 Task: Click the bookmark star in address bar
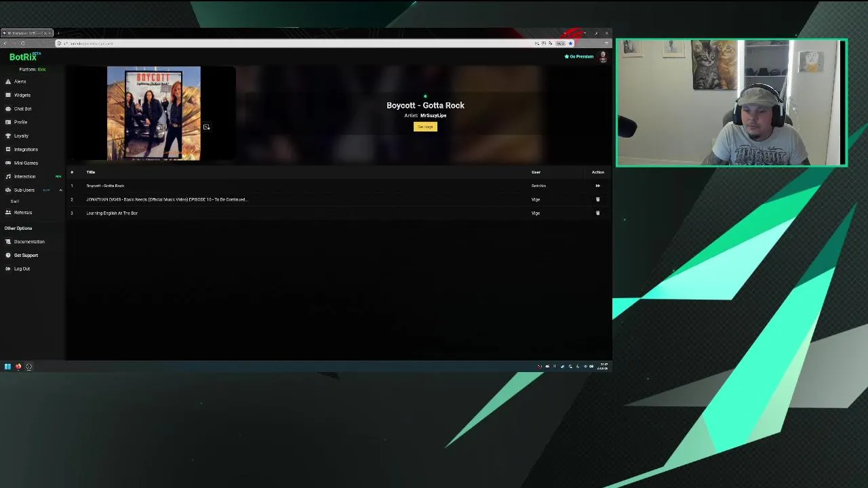(x=570, y=43)
